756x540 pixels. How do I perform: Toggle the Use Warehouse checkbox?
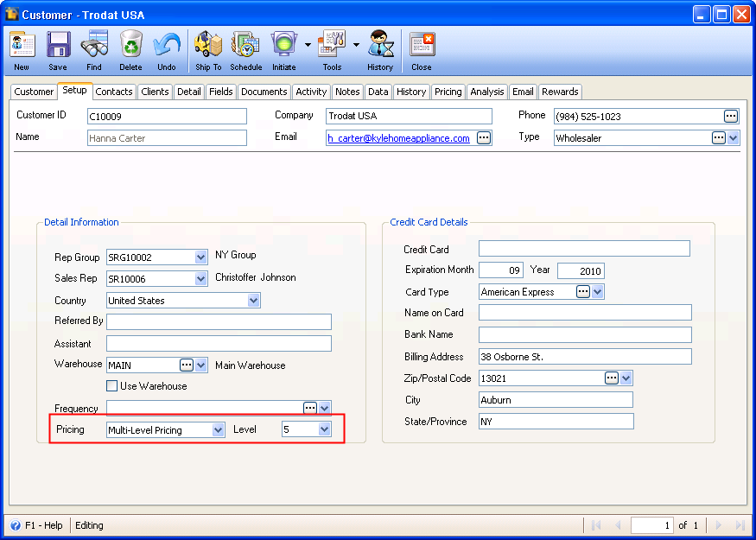pyautogui.click(x=111, y=385)
